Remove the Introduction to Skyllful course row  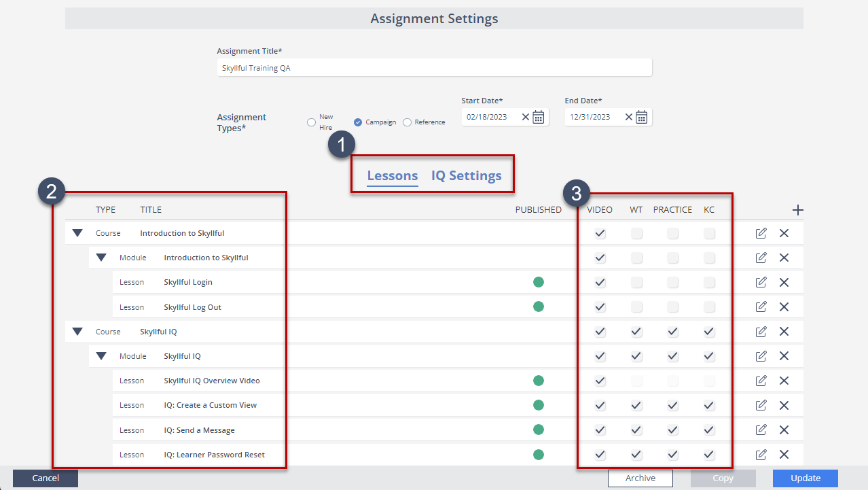click(x=784, y=233)
